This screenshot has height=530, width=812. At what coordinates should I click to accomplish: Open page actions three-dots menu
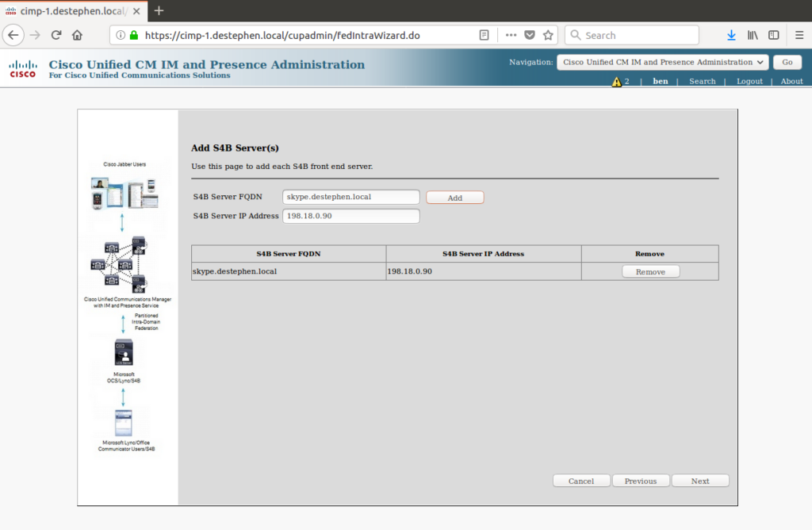511,35
